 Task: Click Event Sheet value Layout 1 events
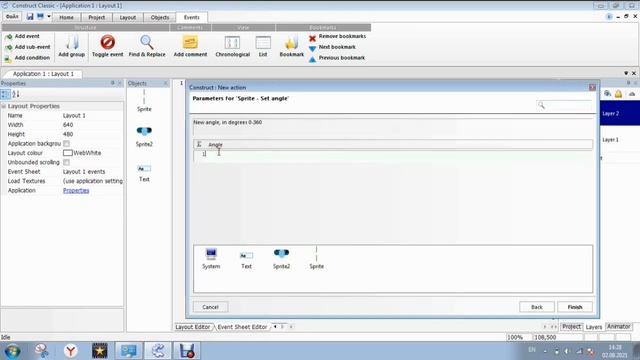pos(84,172)
